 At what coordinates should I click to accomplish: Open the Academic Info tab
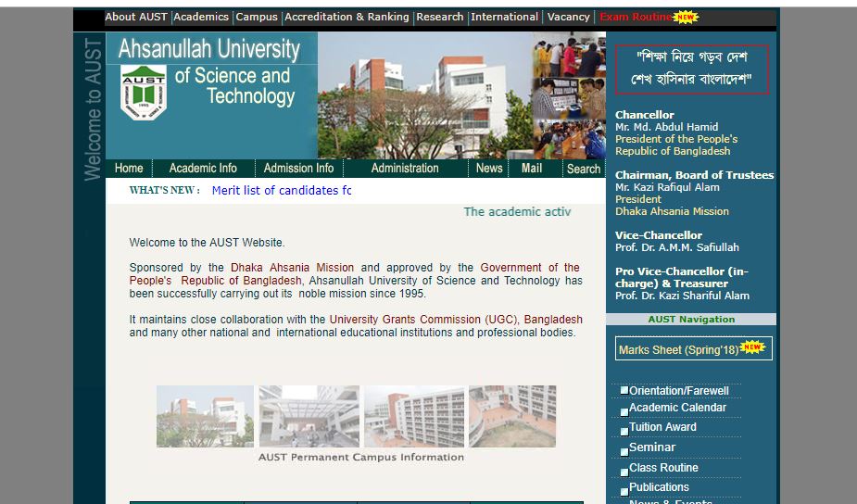(203, 169)
